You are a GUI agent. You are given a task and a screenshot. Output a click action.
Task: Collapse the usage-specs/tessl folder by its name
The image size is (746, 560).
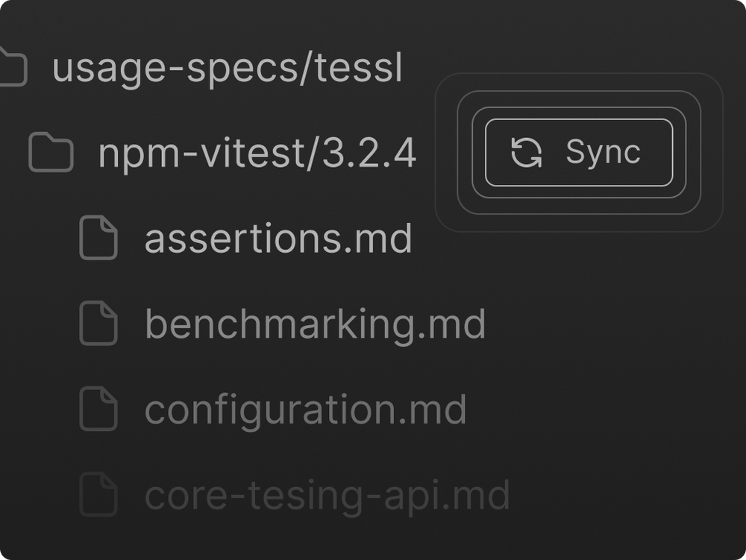pyautogui.click(x=227, y=68)
